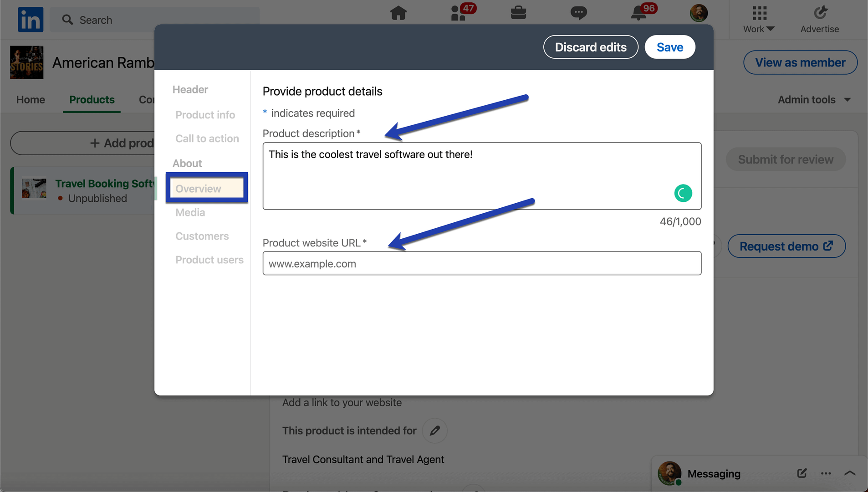Save the product details
This screenshot has height=492, width=868.
669,47
